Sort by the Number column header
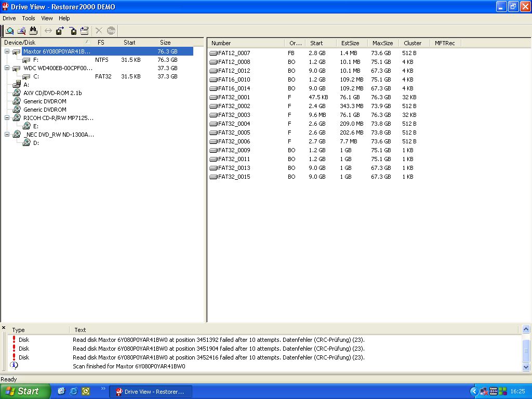532x399 pixels. coord(246,43)
